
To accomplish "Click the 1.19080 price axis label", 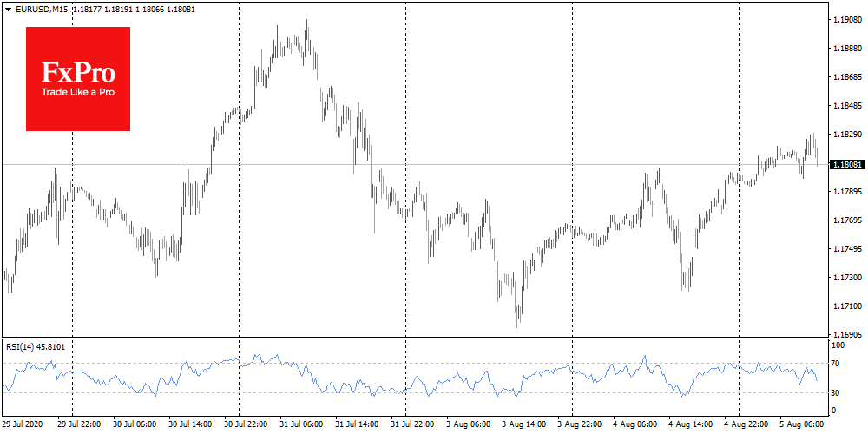I will click(x=845, y=19).
